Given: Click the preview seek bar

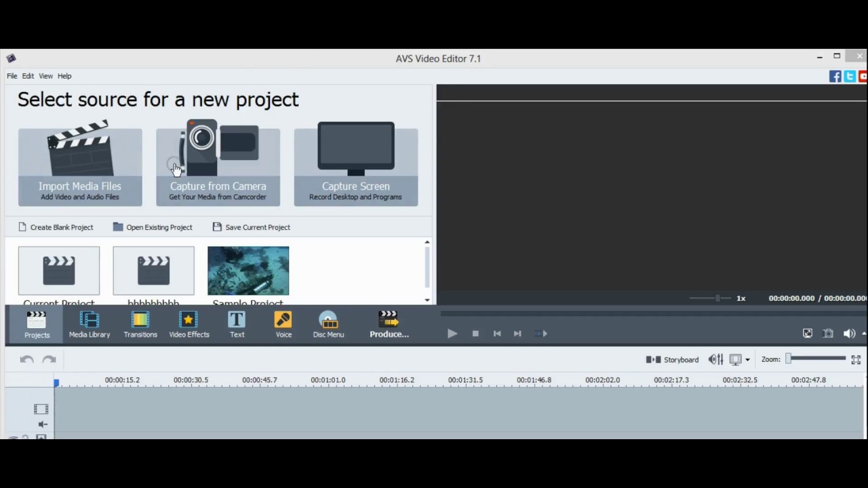Looking at the screenshot, I should tap(654, 314).
